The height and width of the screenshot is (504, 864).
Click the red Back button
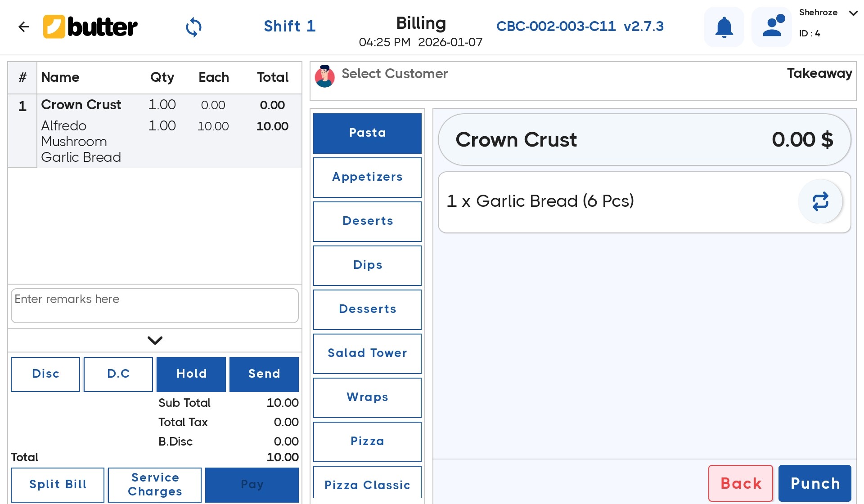point(740,483)
